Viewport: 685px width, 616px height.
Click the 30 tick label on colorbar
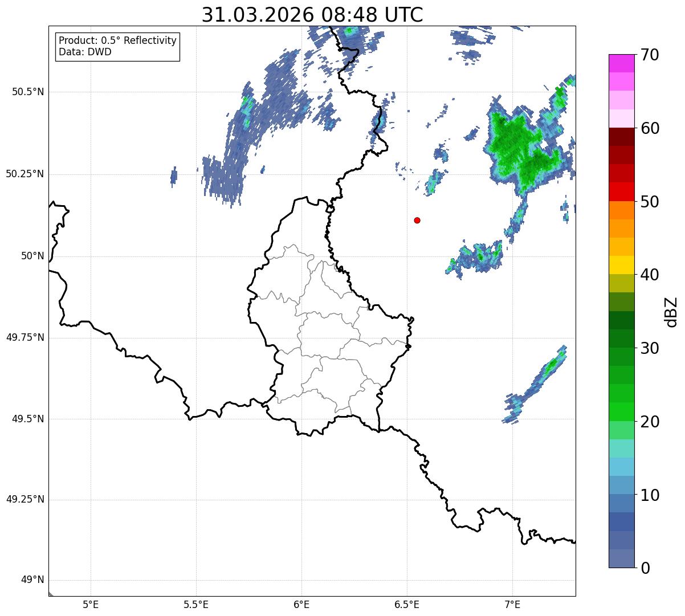650,348
